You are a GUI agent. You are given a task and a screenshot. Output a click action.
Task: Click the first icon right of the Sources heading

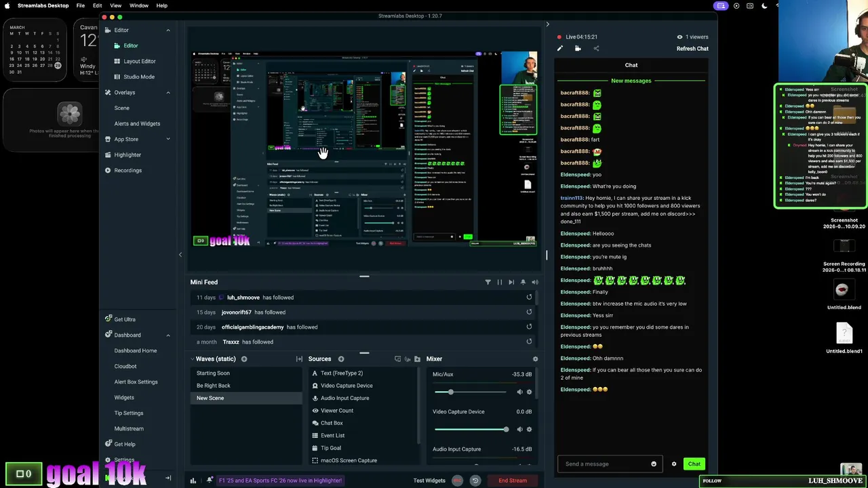point(398,359)
